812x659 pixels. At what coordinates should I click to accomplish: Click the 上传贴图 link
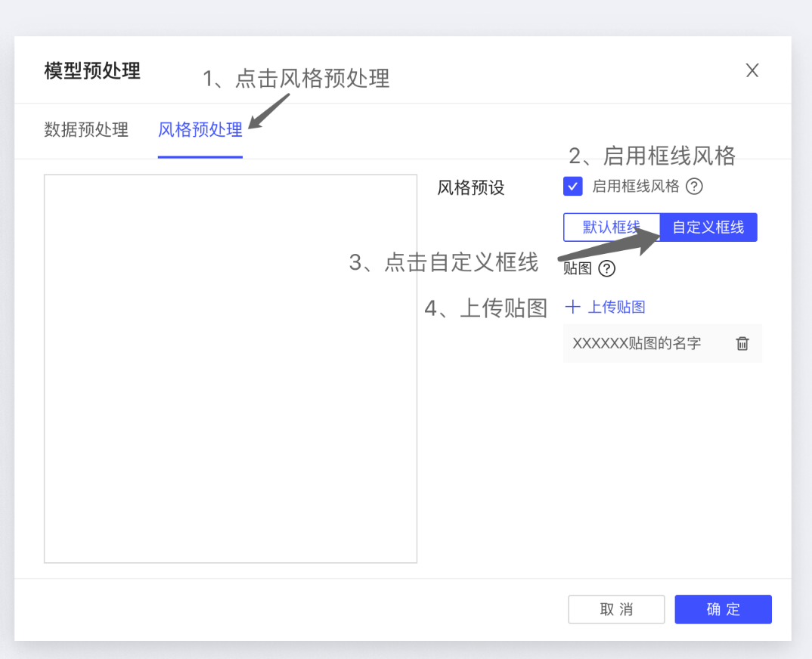coord(616,307)
